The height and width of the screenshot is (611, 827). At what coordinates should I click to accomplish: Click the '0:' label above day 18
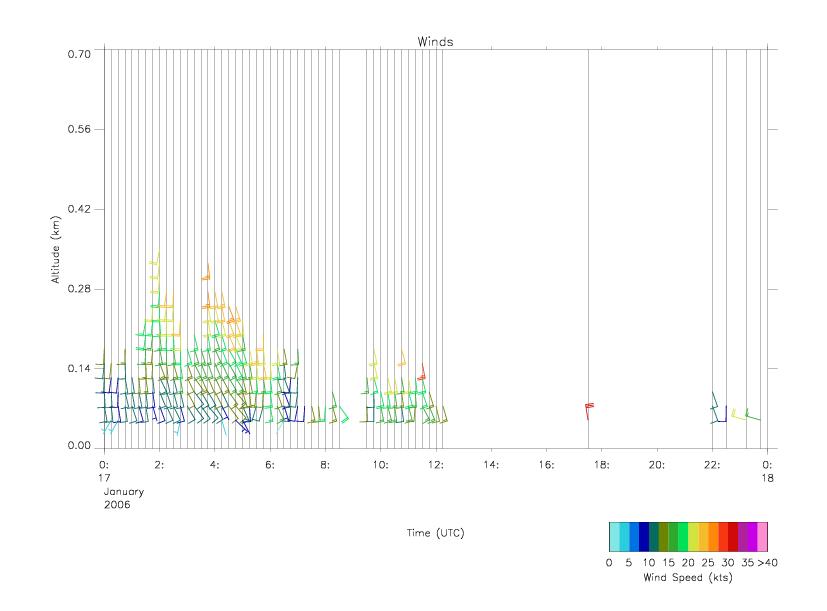767,465
